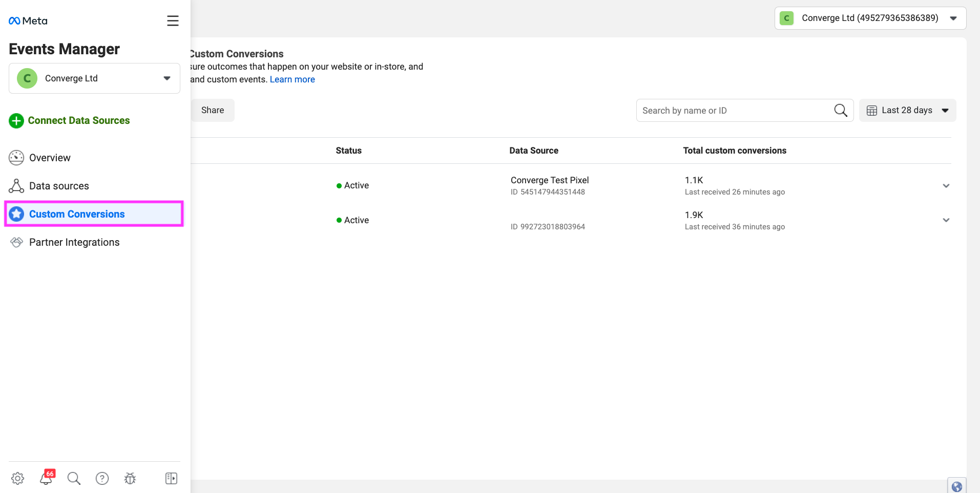980x493 pixels.
Task: Click the green plus icon for Connect Data Sources
Action: (x=16, y=121)
